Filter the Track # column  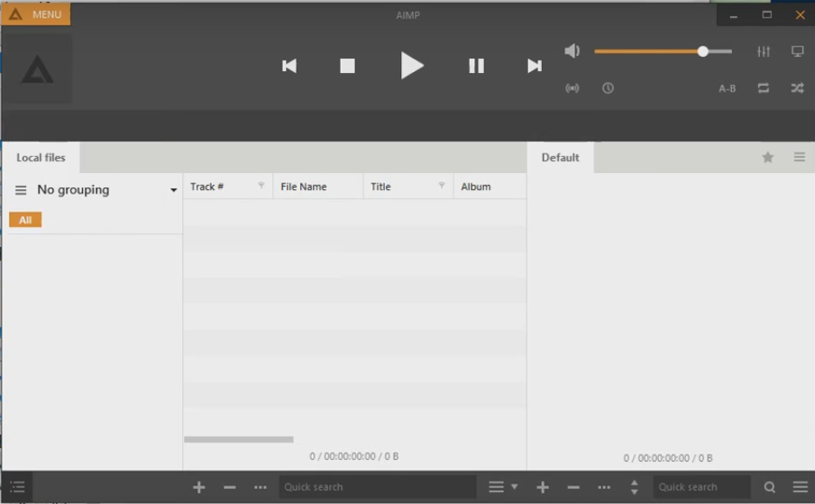(x=261, y=185)
